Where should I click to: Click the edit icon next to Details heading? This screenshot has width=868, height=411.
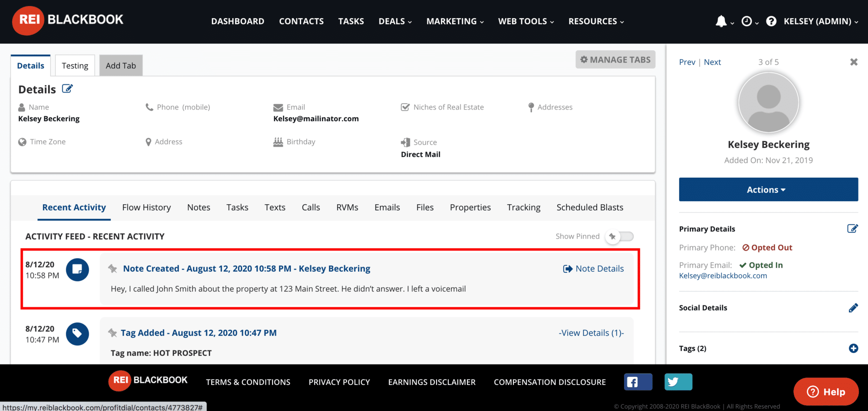coord(67,89)
